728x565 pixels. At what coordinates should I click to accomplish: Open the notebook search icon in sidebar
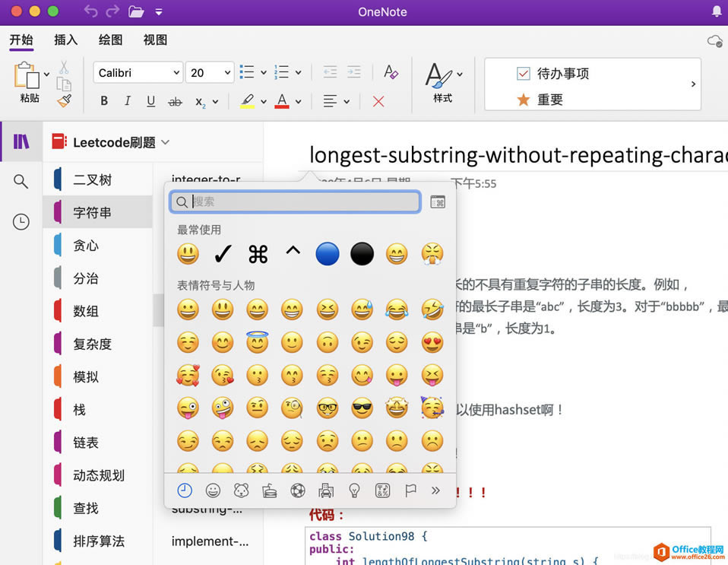pos(21,182)
